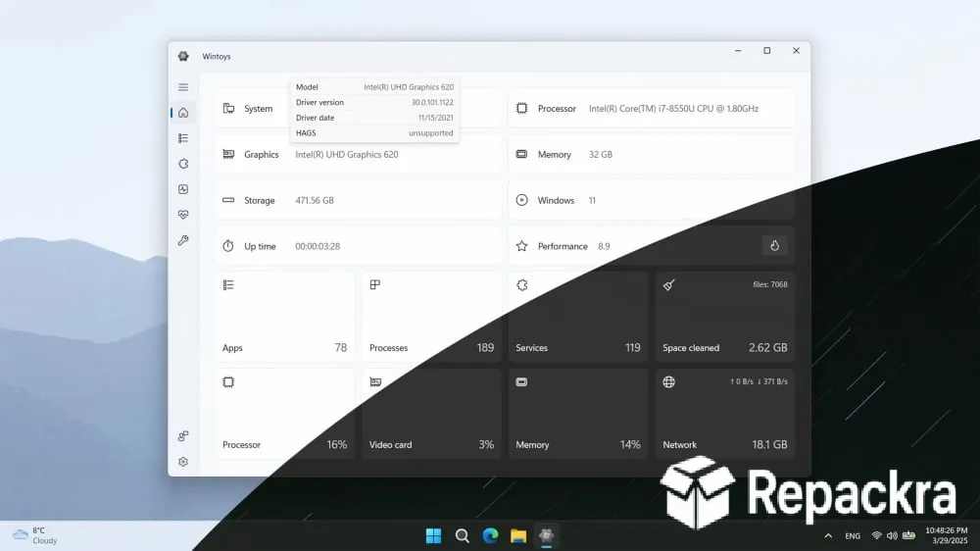Screen dimensions: 980x551
Task: Open the Services tile showing 119
Action: pyautogui.click(x=577, y=317)
